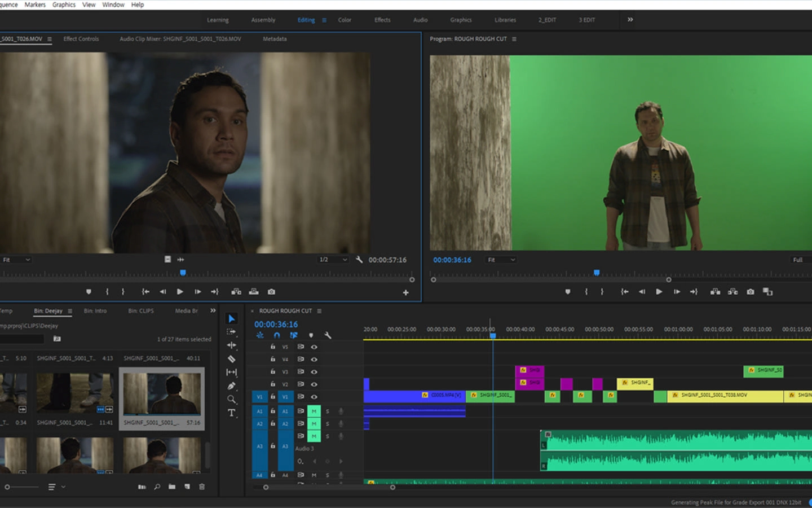This screenshot has height=508, width=812.
Task: Activate the Track Select Forward tool
Action: click(x=231, y=332)
